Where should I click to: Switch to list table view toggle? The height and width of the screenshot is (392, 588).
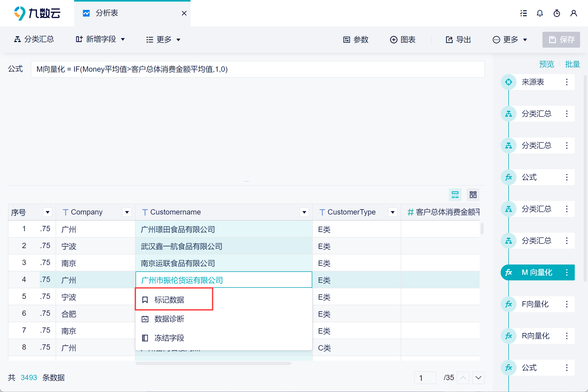455,195
